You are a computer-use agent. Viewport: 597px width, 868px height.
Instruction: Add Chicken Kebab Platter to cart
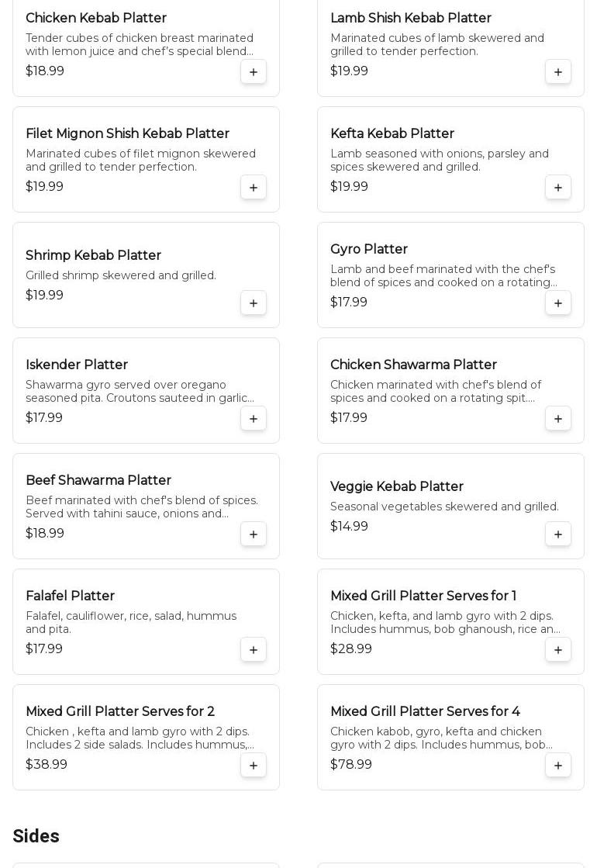coord(254,72)
